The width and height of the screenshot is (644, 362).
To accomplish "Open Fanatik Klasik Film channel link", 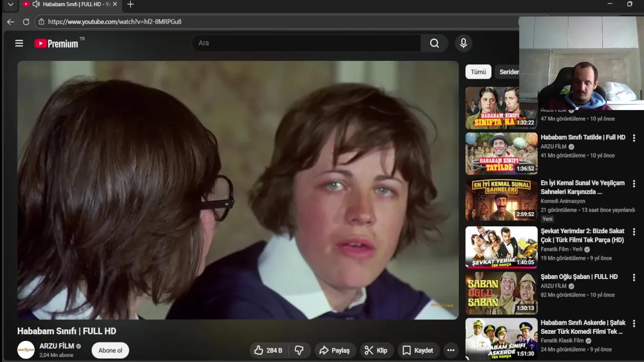I will point(562,340).
